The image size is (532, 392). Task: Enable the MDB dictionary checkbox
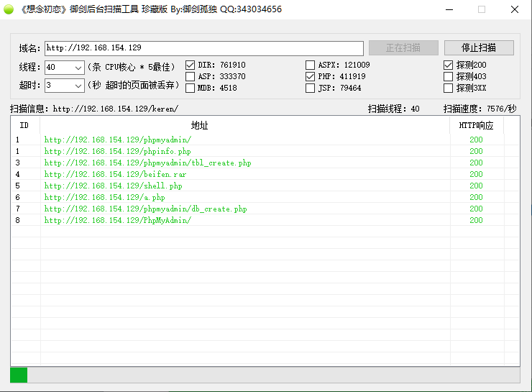(x=190, y=88)
